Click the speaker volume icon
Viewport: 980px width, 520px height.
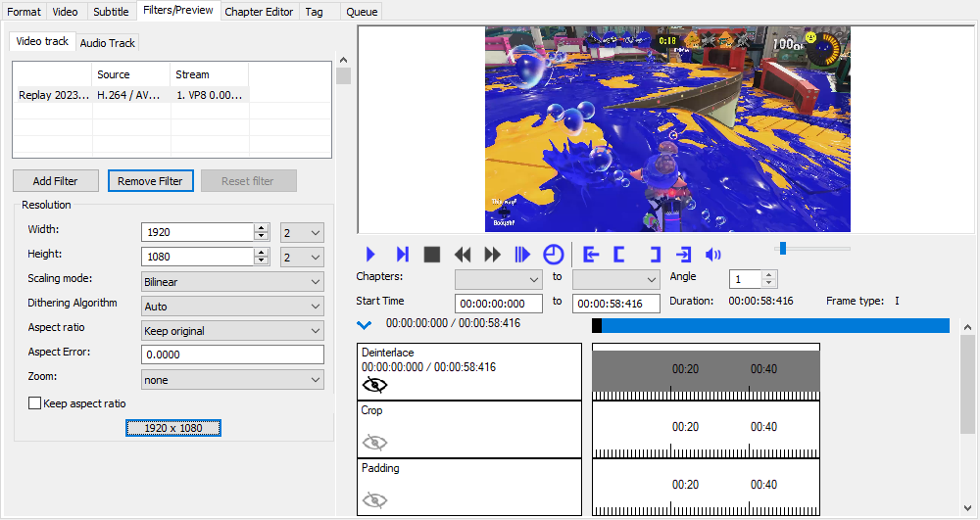[x=713, y=255]
